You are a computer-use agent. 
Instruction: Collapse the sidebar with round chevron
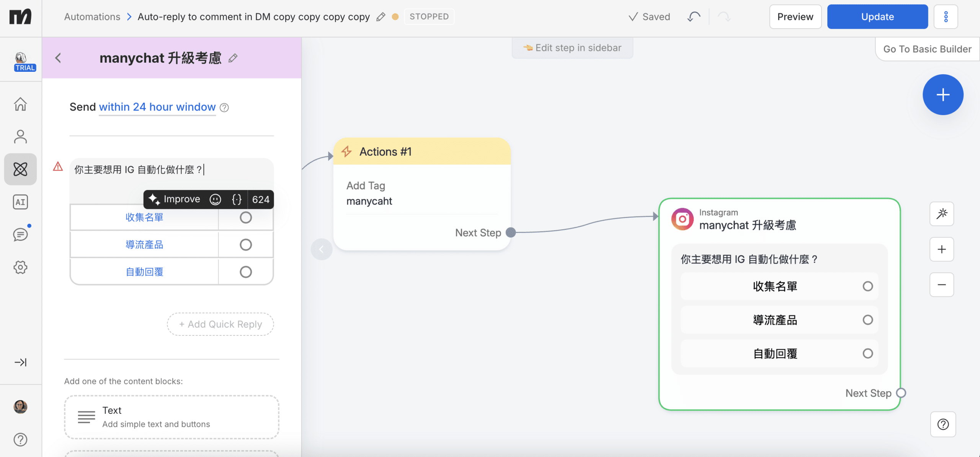click(322, 250)
